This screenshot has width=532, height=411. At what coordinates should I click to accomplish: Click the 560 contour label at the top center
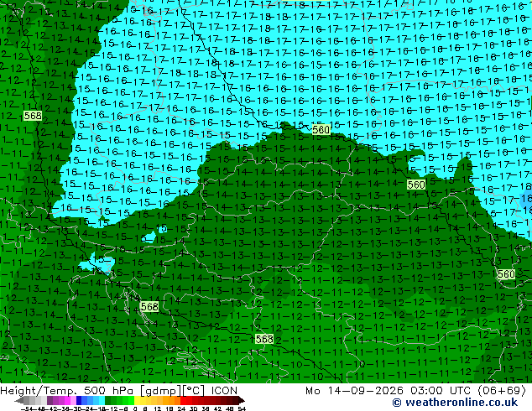point(321,129)
